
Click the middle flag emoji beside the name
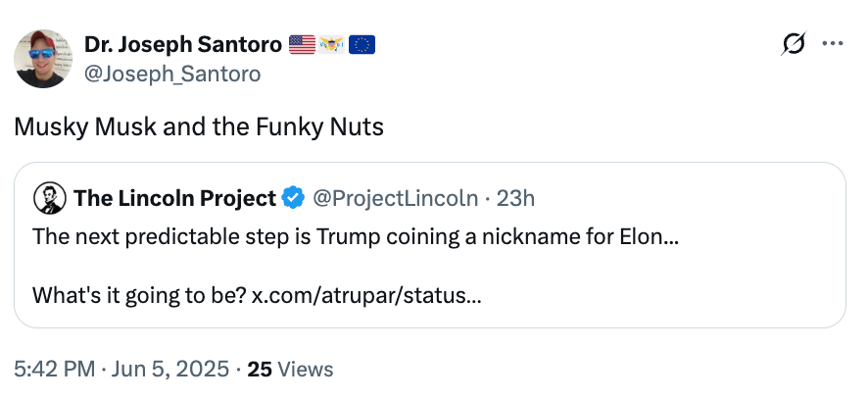pyautogui.click(x=332, y=44)
